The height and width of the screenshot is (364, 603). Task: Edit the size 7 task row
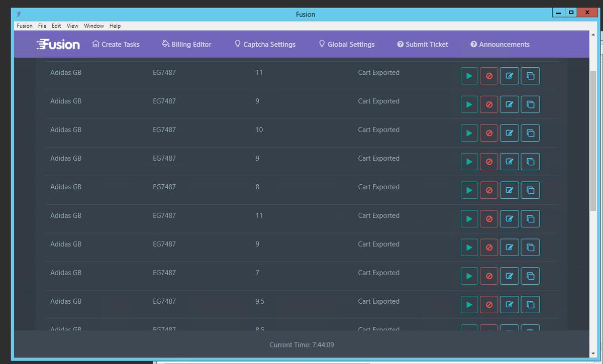[510, 276]
